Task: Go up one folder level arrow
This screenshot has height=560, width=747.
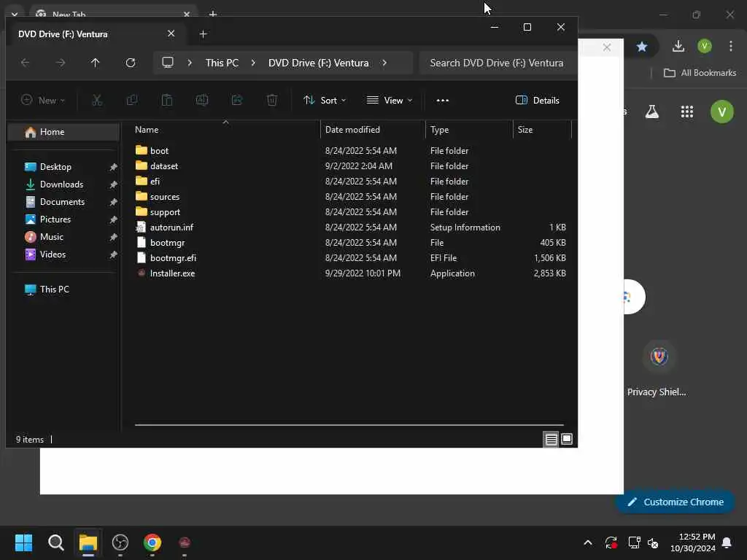Action: coord(96,63)
